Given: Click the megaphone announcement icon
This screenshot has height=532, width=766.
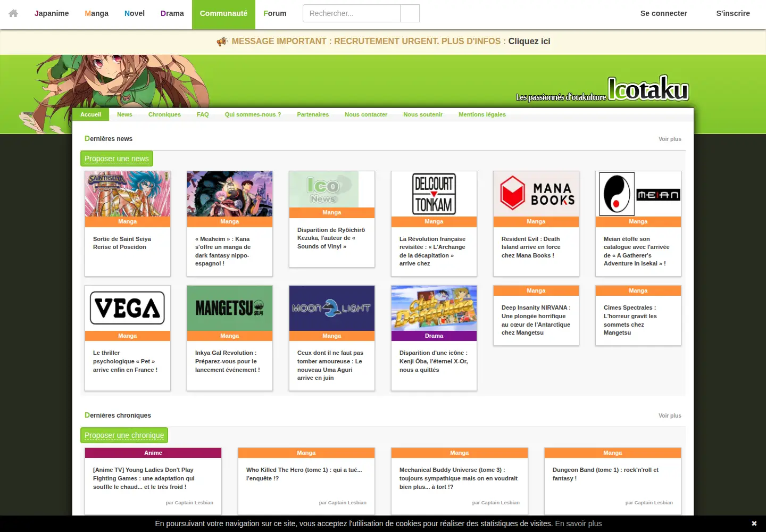Looking at the screenshot, I should [222, 41].
